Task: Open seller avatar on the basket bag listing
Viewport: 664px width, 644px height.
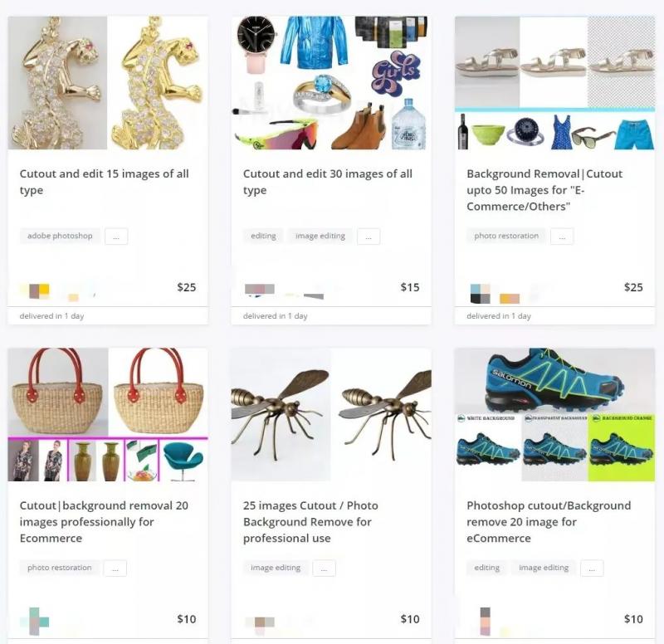Action: tap(35, 622)
